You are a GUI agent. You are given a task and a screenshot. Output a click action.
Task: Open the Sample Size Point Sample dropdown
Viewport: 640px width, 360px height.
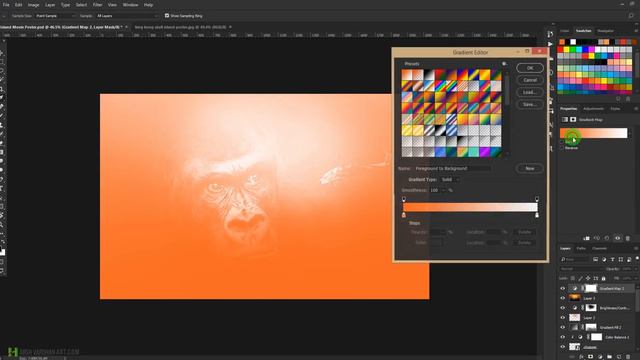(56, 16)
